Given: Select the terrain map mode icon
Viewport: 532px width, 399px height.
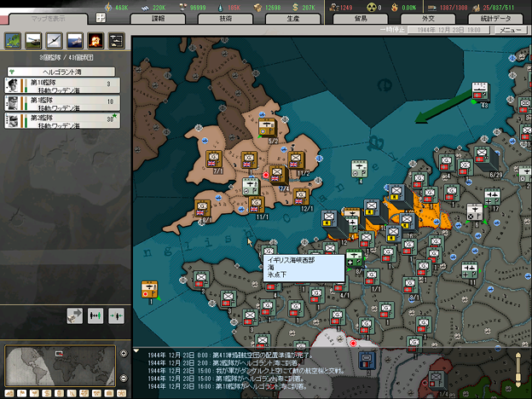Looking at the screenshot, I should (9, 393).
